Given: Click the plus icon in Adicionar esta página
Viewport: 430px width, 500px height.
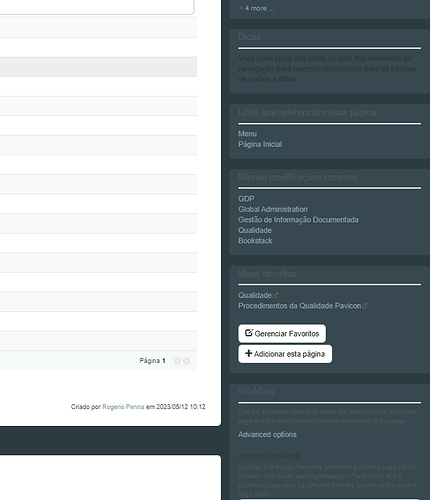Looking at the screenshot, I should tap(248, 353).
